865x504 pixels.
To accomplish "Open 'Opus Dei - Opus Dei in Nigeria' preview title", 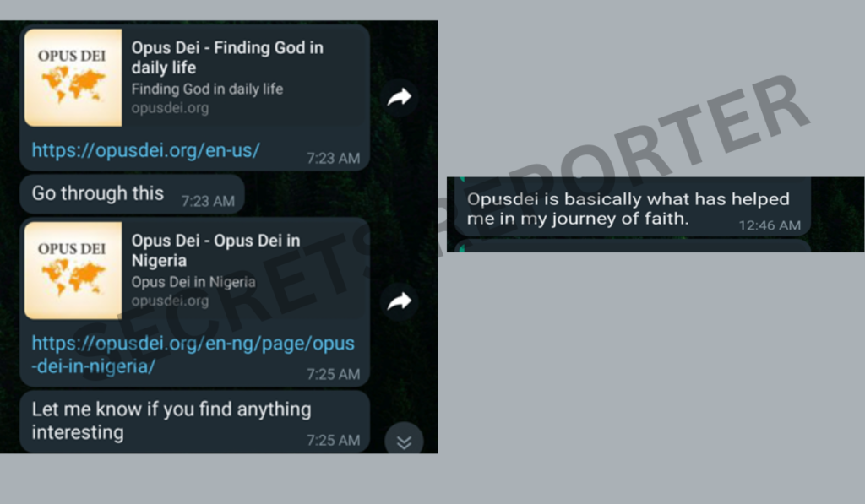I will pos(215,251).
